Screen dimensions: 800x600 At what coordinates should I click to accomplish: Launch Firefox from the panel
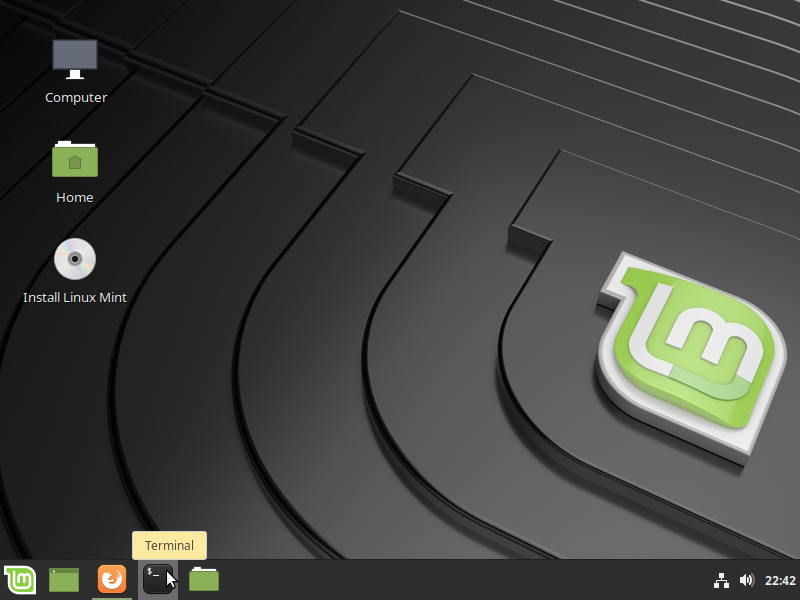coord(112,580)
